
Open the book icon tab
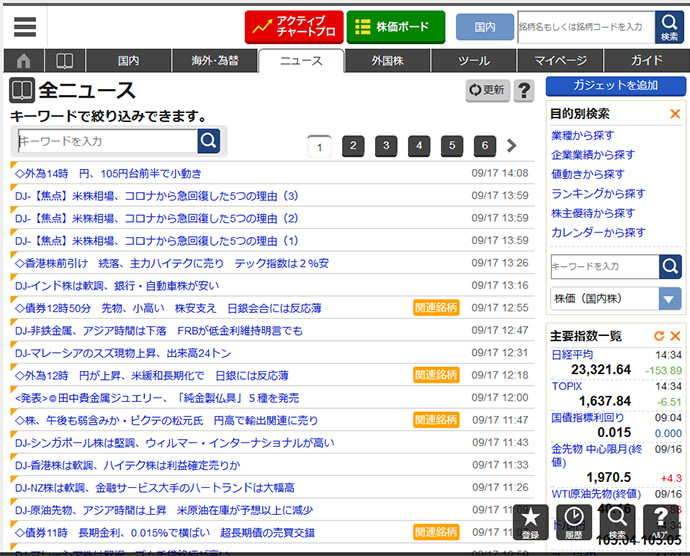[x=65, y=60]
